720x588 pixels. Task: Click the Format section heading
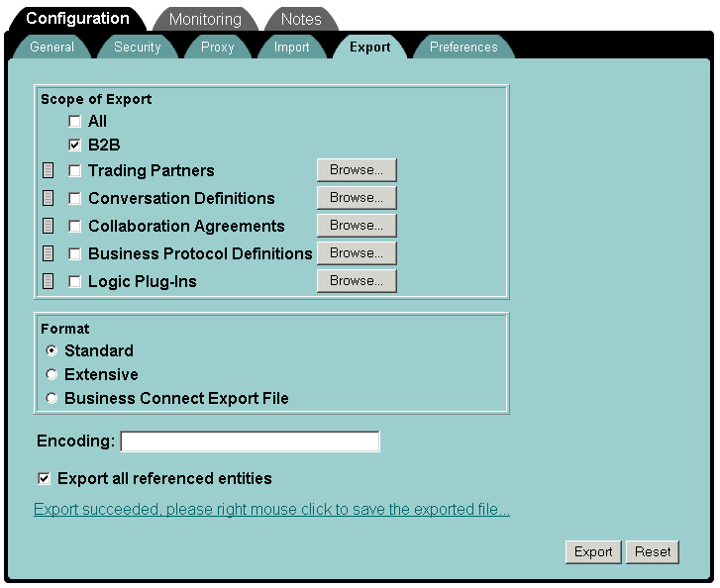coord(65,329)
